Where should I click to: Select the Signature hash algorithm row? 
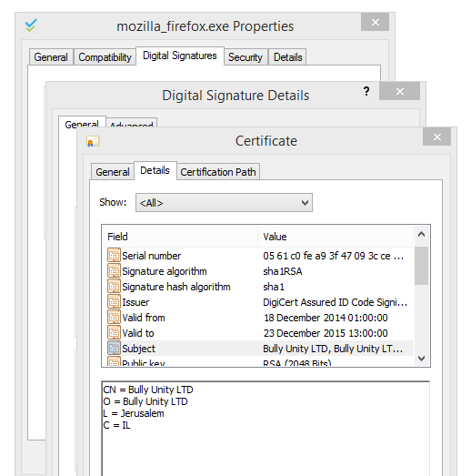point(258,287)
